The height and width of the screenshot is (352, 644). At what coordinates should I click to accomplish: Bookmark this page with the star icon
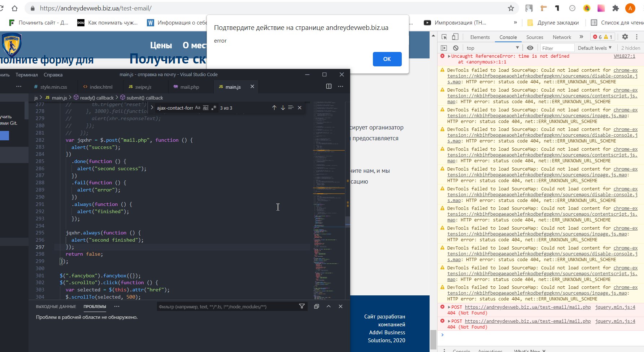[511, 8]
